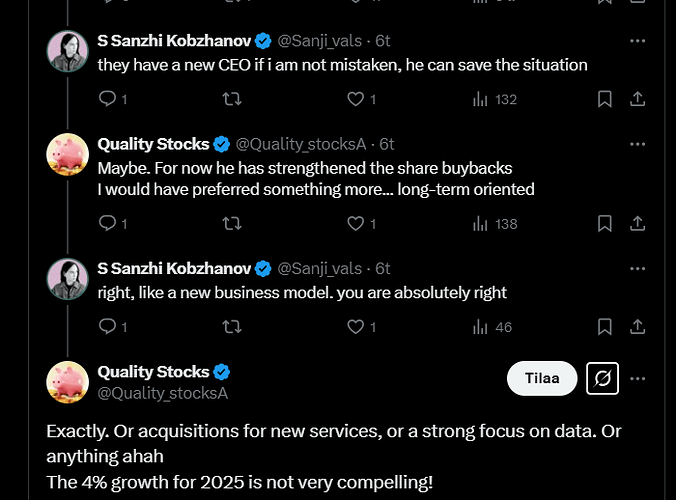Share the new CEO tweet
This screenshot has width=676, height=500.
coord(637,99)
